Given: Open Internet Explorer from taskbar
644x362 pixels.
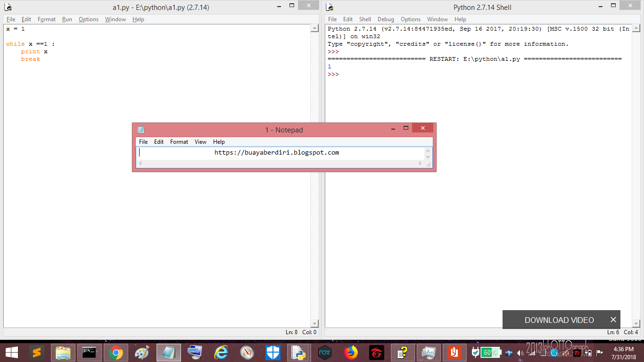Looking at the screenshot, I should 221,352.
